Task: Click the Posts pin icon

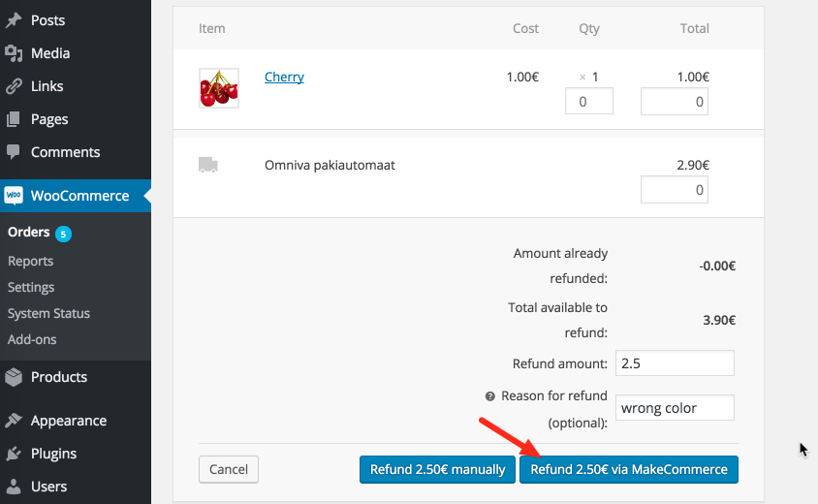Action: (x=14, y=20)
